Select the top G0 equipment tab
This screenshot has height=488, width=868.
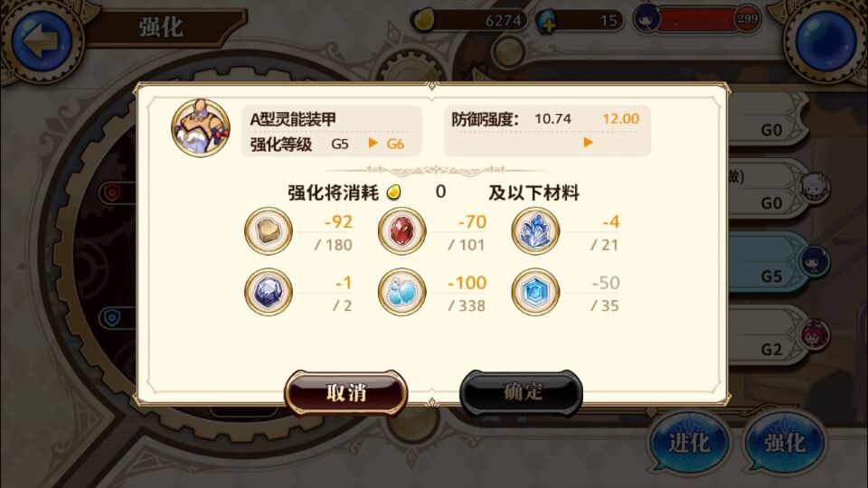pos(769,119)
